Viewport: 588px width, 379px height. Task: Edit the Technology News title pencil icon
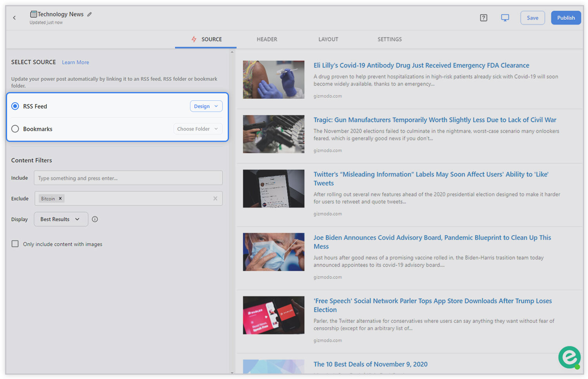click(x=89, y=14)
